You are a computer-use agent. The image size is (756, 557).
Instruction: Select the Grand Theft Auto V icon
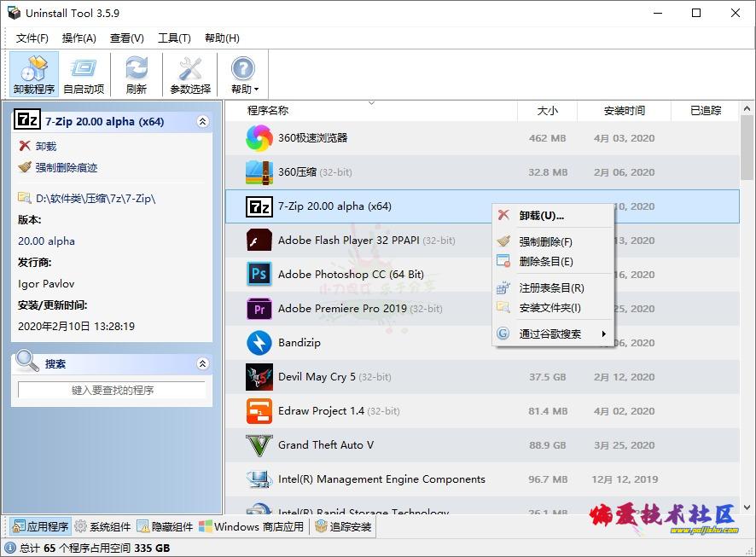click(x=259, y=445)
